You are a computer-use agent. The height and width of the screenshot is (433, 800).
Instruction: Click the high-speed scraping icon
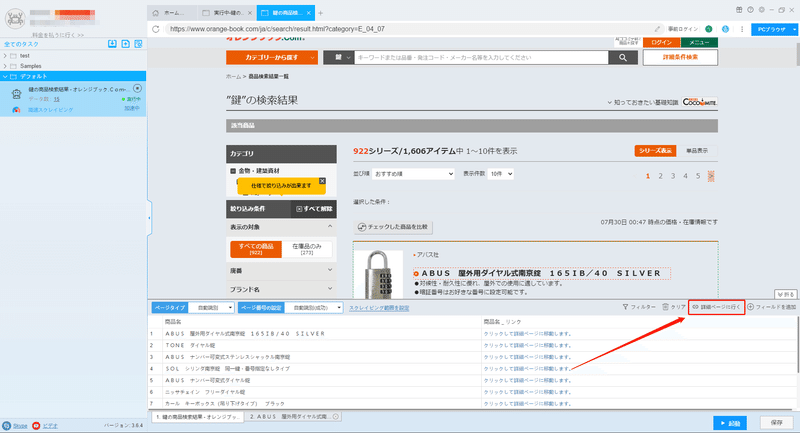pos(16,110)
